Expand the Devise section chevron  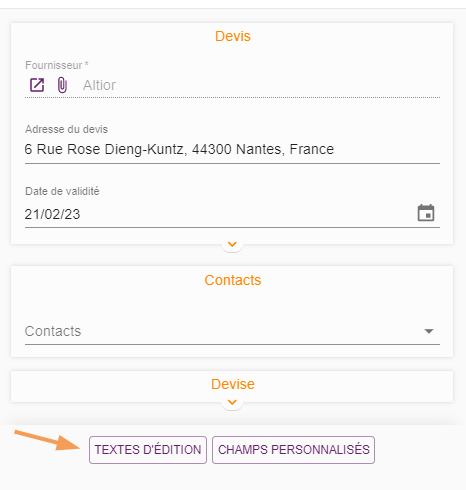[x=232, y=402]
